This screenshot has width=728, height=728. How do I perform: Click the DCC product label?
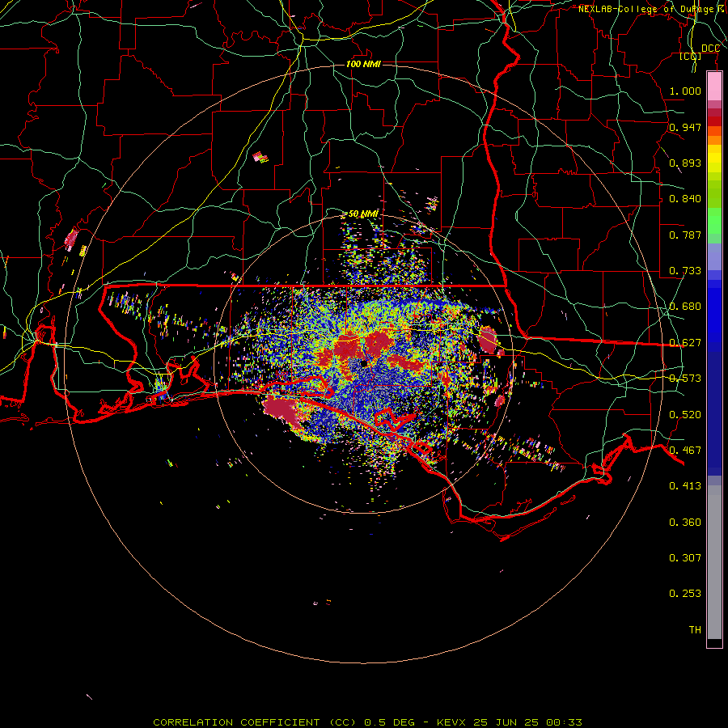click(x=710, y=49)
